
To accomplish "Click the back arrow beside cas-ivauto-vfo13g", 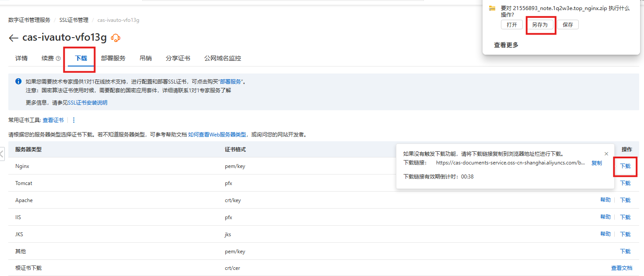I will (x=13, y=38).
